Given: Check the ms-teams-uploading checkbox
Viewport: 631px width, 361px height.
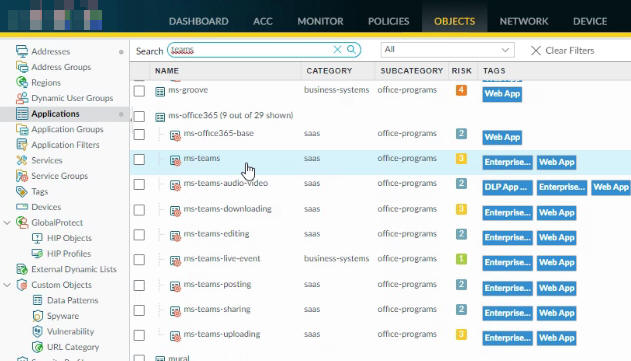Looking at the screenshot, I should [139, 335].
